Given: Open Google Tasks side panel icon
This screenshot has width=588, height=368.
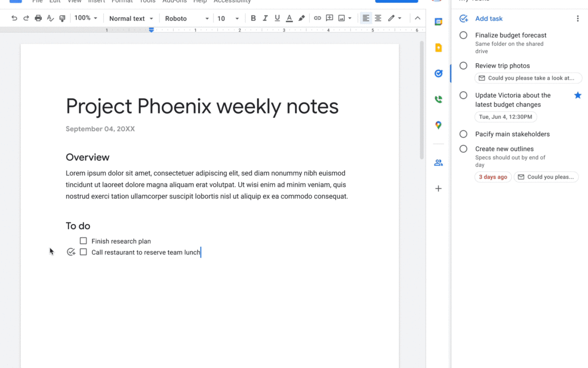Looking at the screenshot, I should (438, 73).
